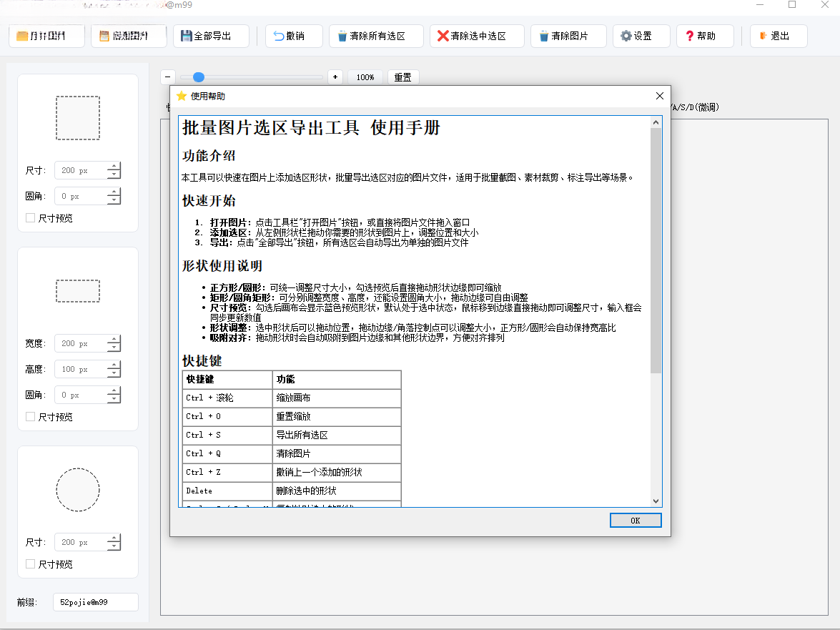
Task: Decrease square 尺寸 with down arrow
Action: tap(114, 174)
